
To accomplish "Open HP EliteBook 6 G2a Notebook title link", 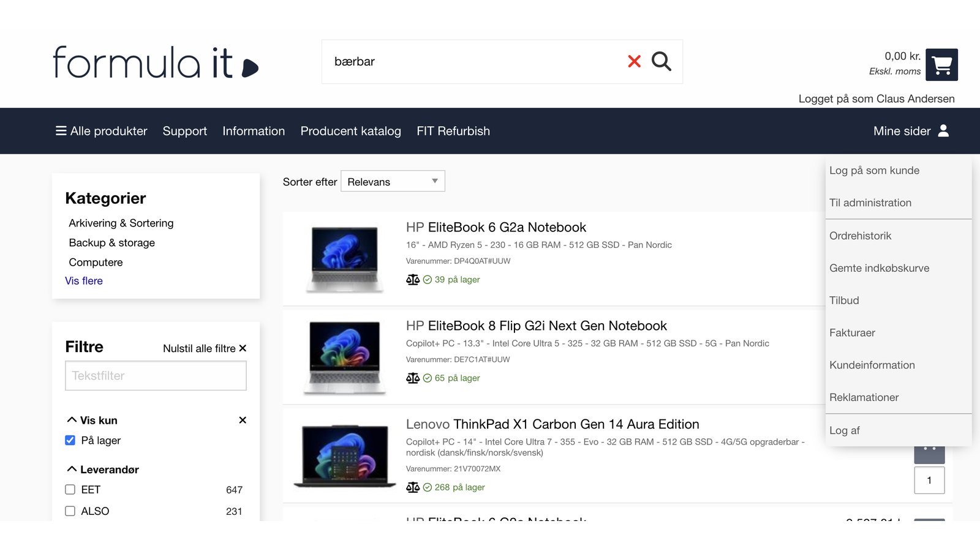I will pos(496,227).
